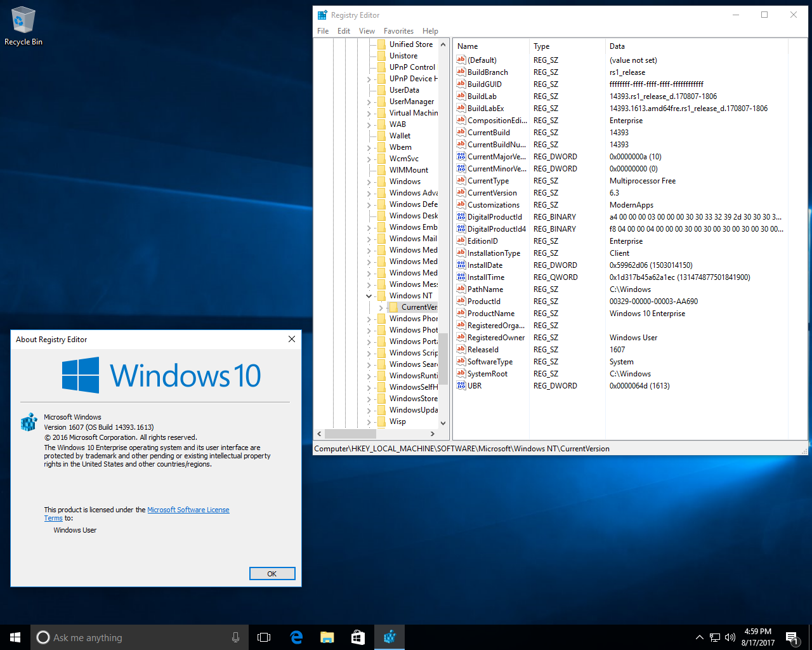Click Registry Editor taskbar icon
Screen dimensions: 812x650
coord(390,637)
